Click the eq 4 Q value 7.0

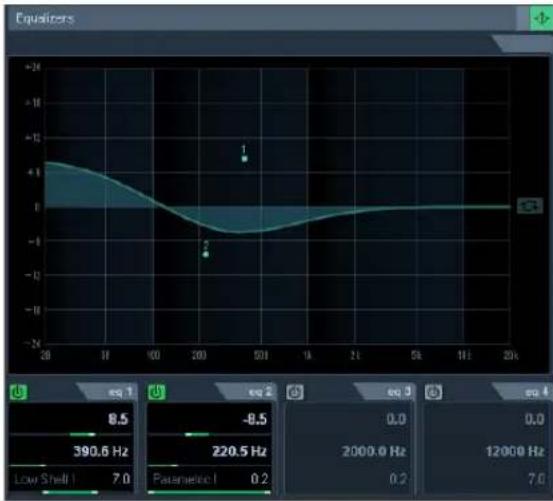(x=536, y=479)
